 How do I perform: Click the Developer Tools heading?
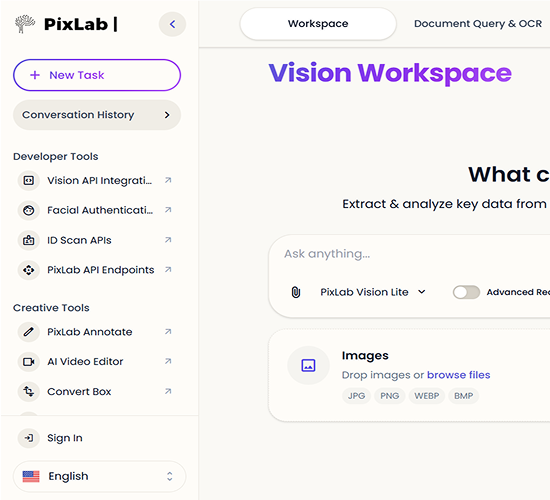[x=55, y=156]
